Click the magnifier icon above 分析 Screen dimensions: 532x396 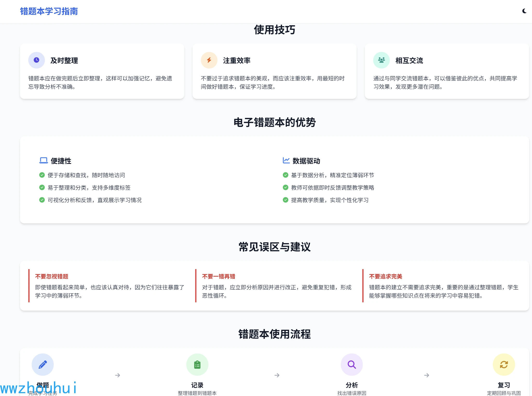pyautogui.click(x=352, y=365)
